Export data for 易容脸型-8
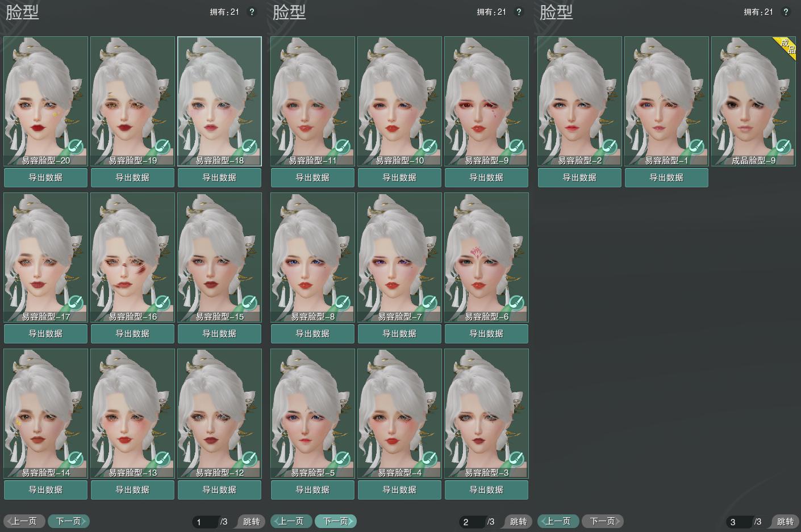This screenshot has height=532, width=801. [x=313, y=334]
